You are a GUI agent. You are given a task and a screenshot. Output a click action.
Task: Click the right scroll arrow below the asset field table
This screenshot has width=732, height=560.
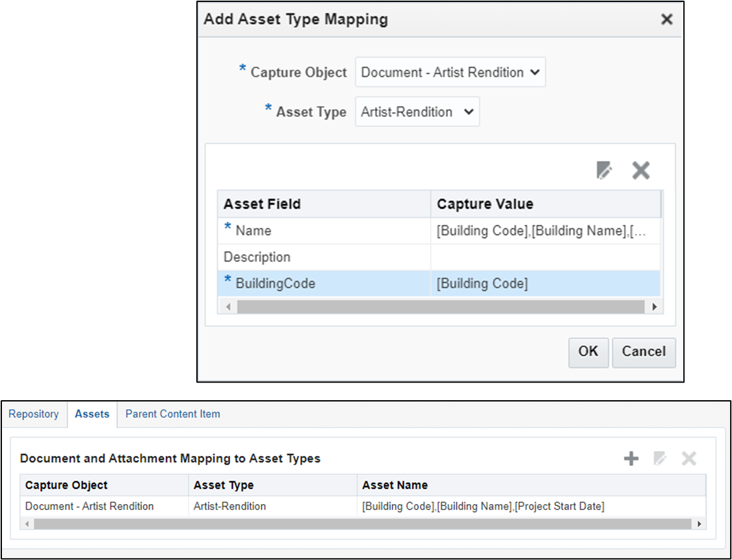click(654, 306)
